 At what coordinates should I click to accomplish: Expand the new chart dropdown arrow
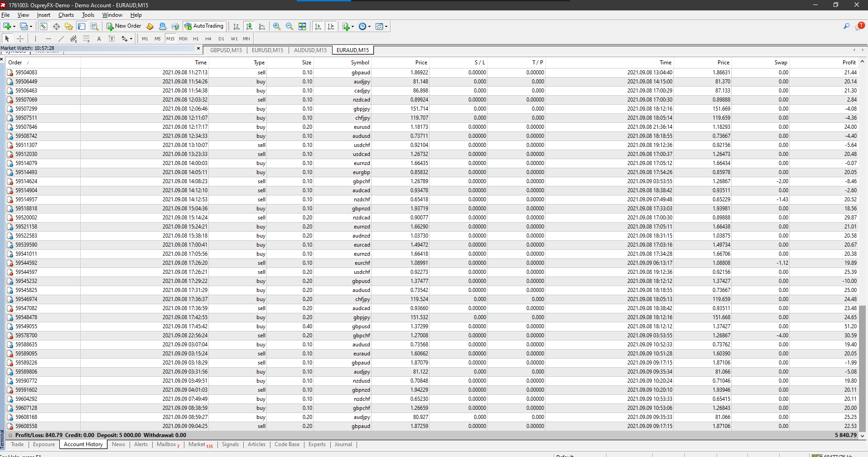click(x=14, y=26)
